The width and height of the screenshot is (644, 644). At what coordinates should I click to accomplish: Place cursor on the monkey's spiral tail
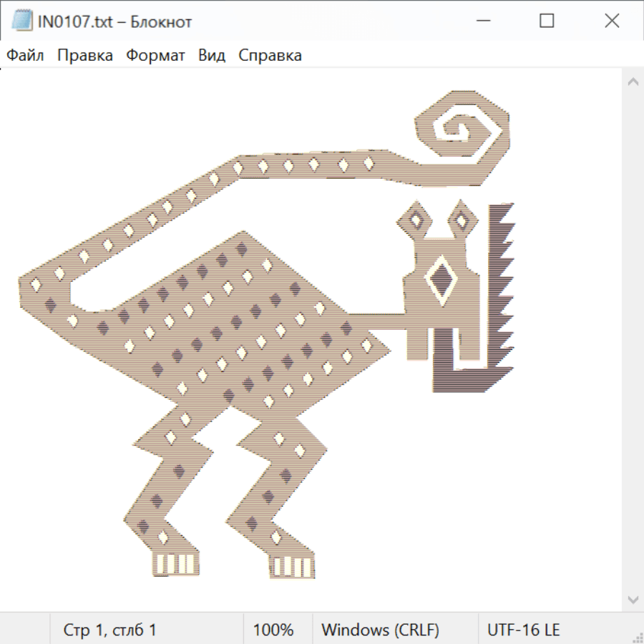pyautogui.click(x=463, y=132)
